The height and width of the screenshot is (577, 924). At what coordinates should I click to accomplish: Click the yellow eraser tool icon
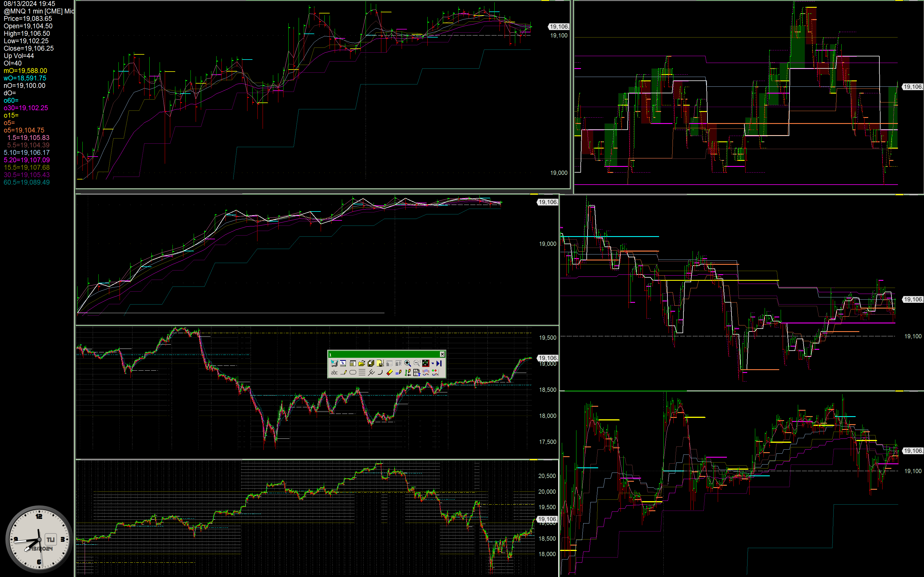tap(389, 372)
